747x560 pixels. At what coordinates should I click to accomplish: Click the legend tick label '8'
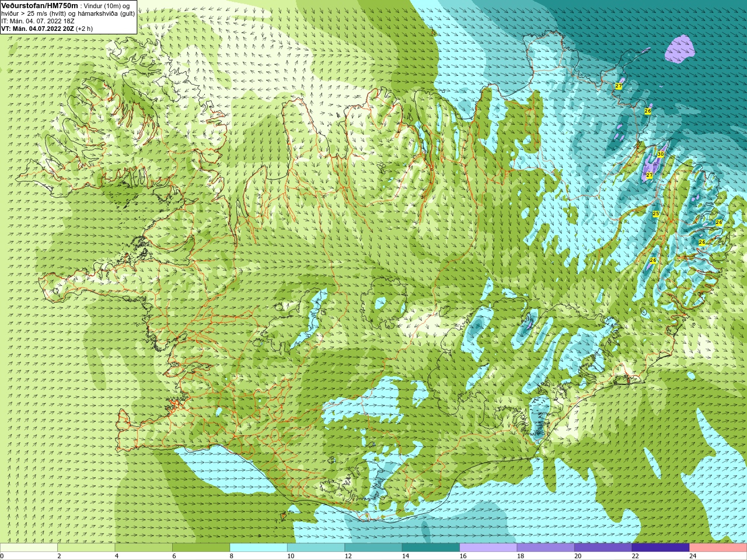pyautogui.click(x=232, y=556)
